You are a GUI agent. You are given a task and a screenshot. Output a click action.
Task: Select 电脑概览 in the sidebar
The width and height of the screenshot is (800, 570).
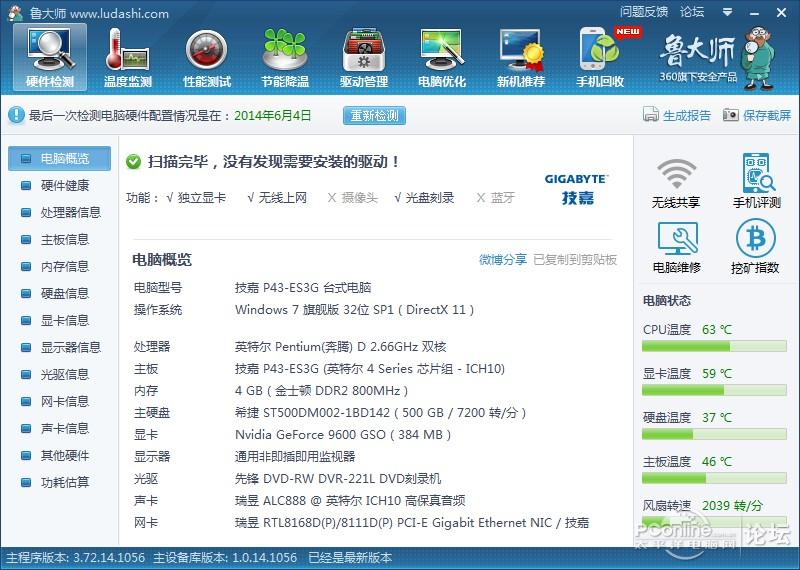click(x=59, y=159)
